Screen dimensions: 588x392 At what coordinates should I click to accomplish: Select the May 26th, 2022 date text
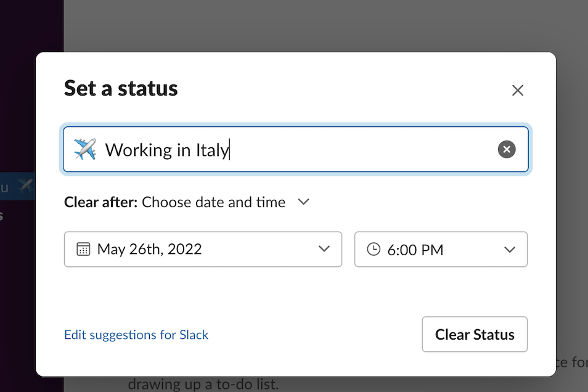[x=149, y=249]
